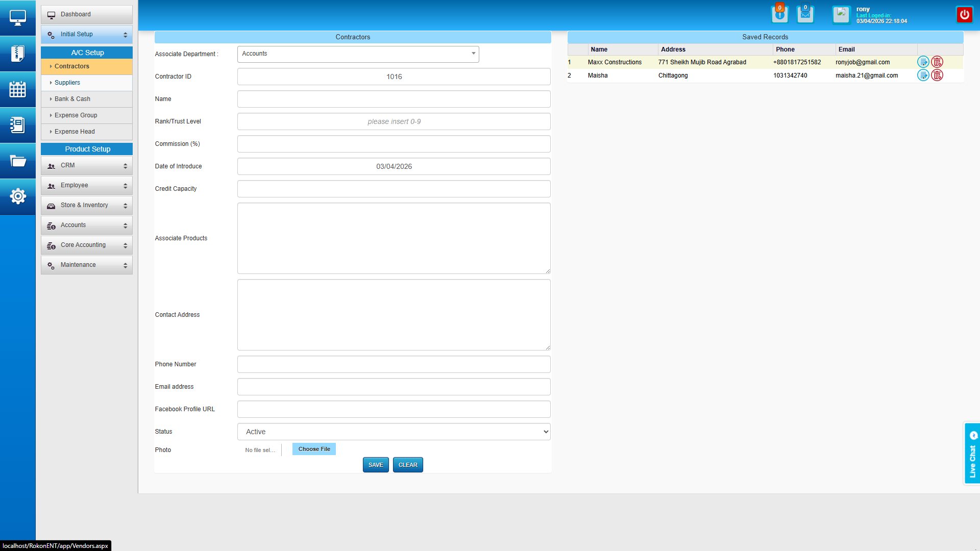Open the mail messages icon

[x=805, y=15]
